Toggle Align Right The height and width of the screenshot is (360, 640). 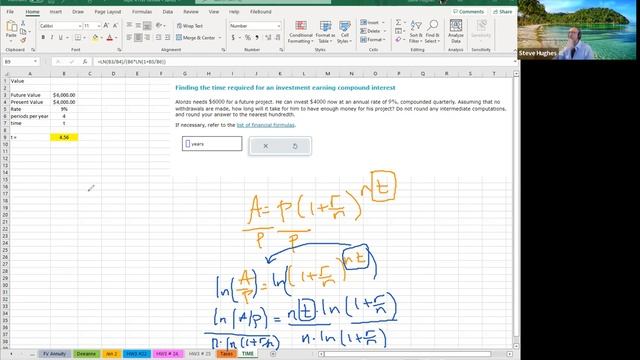pyautogui.click(x=147, y=38)
